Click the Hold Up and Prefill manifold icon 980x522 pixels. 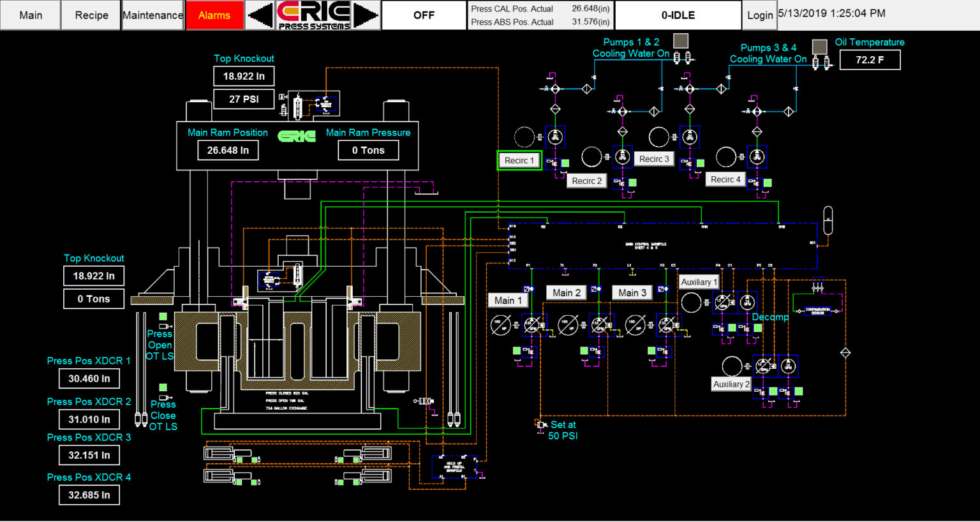tap(454, 466)
